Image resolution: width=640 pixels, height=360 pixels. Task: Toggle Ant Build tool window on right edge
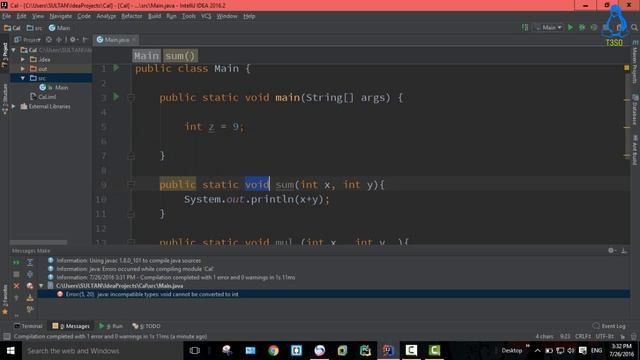635,149
